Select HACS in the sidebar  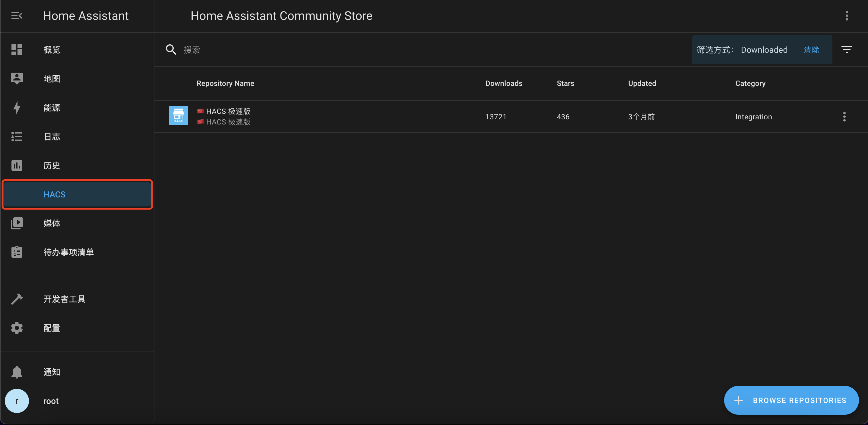click(77, 194)
